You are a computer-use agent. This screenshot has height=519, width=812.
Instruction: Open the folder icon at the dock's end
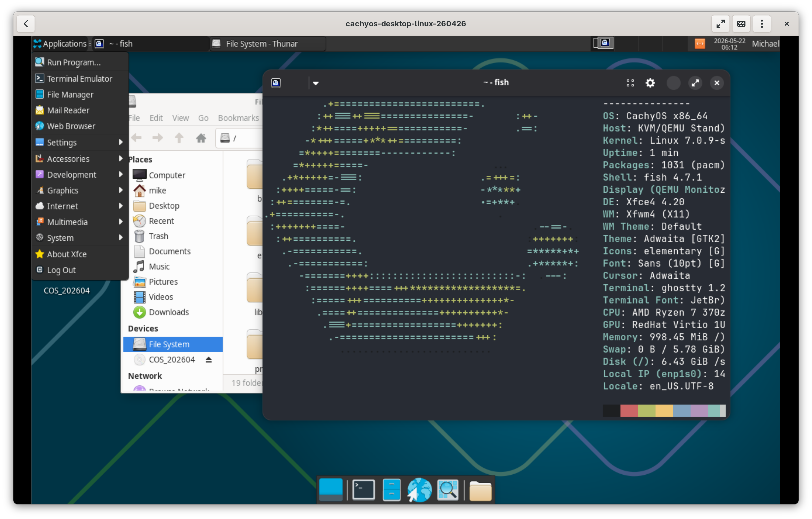click(x=480, y=490)
